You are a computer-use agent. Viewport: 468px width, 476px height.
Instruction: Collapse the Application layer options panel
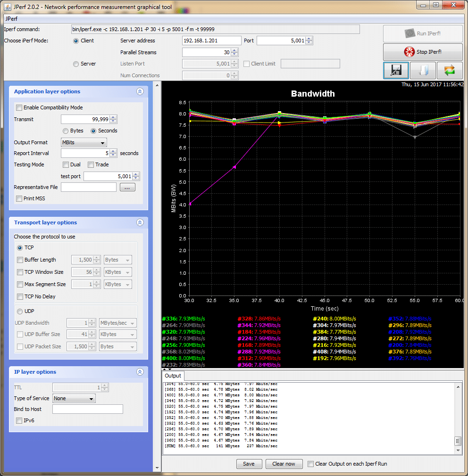(140, 91)
